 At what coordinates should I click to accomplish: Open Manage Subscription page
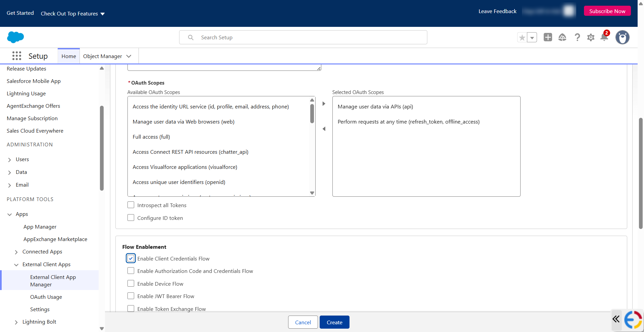point(32,118)
